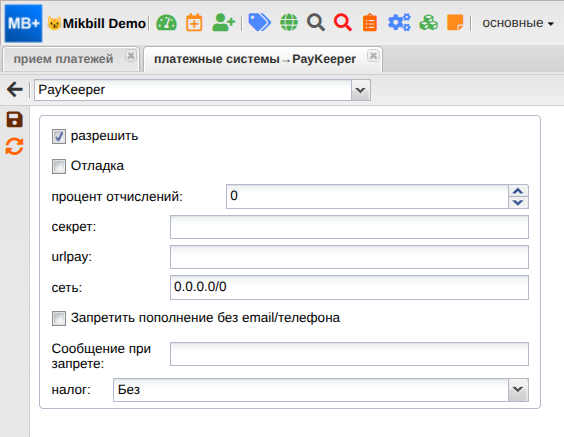This screenshot has width=564, height=437.
Task: Switch to the прием платежей tab
Action: (x=63, y=59)
